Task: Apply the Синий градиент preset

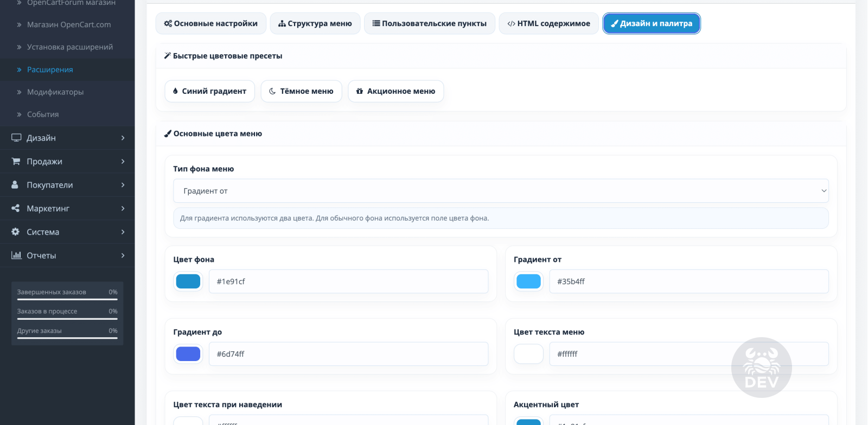Action: [x=210, y=91]
